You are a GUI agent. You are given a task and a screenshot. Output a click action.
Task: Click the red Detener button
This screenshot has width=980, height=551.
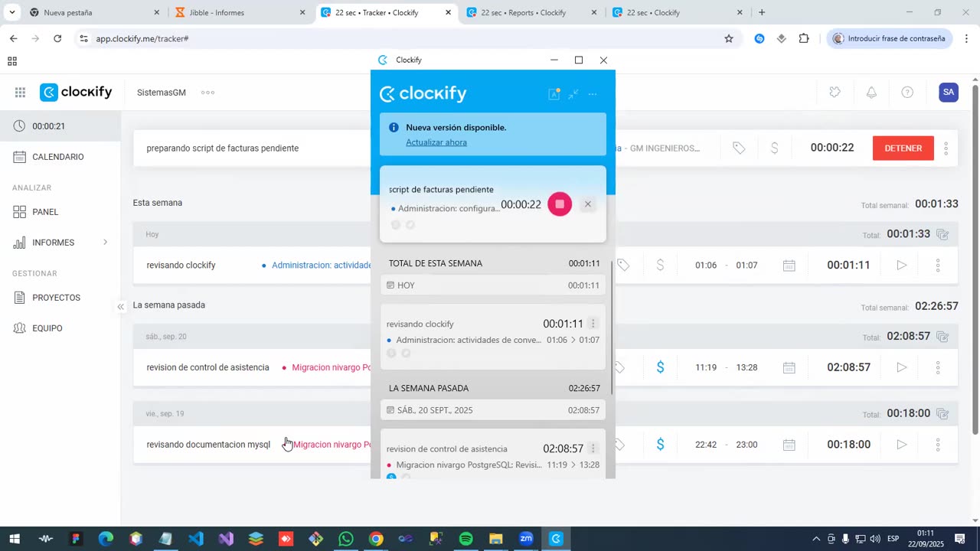903,148
